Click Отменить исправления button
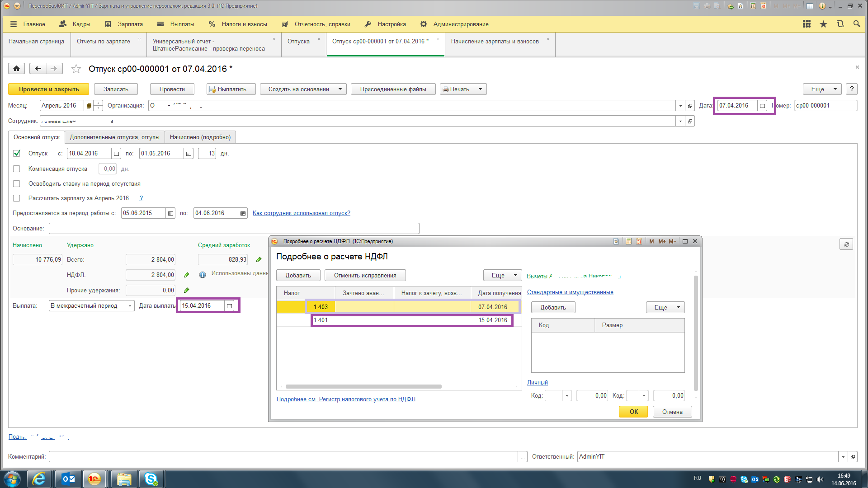 point(365,276)
